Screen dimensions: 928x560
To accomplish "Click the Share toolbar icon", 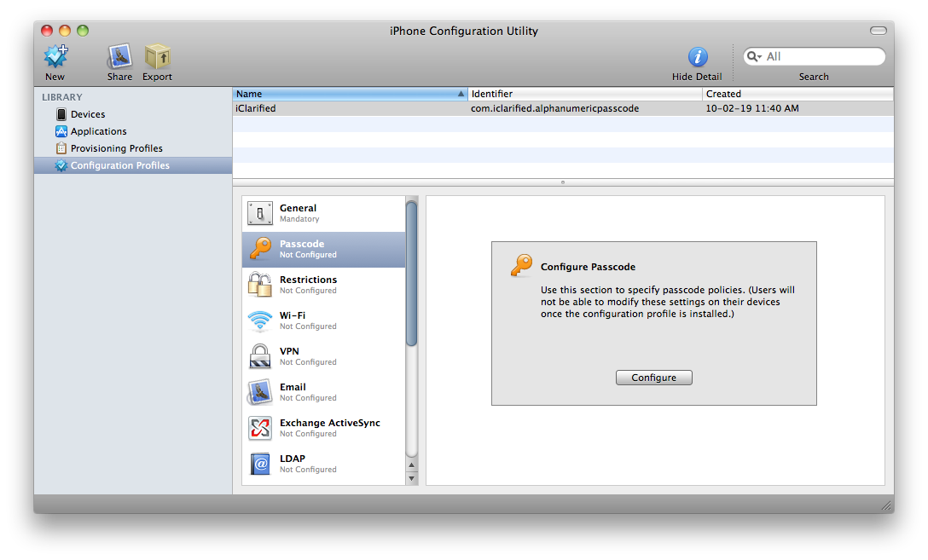I will (119, 57).
